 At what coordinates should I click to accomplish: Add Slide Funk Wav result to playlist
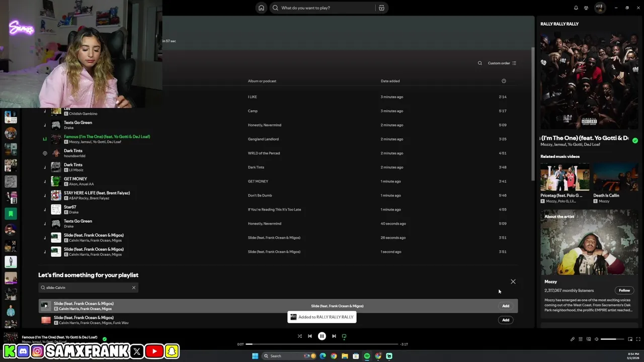point(506,320)
